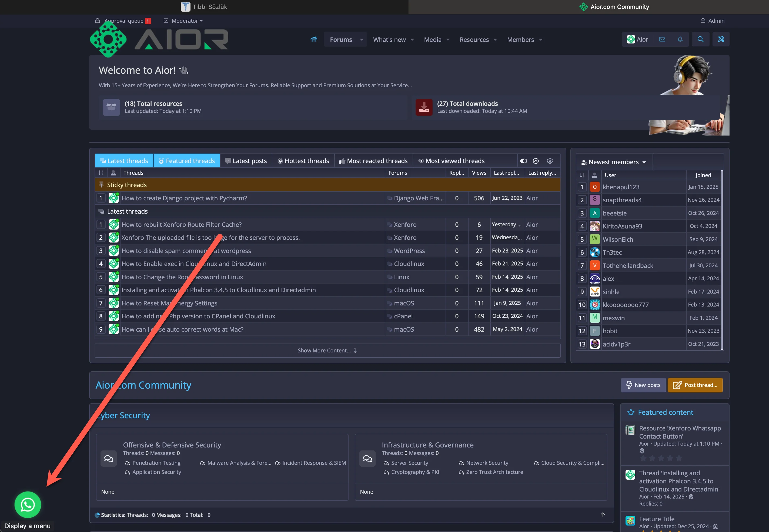Open the Moderator dropdown
Viewport: 769px width, 532px height.
tap(183, 21)
